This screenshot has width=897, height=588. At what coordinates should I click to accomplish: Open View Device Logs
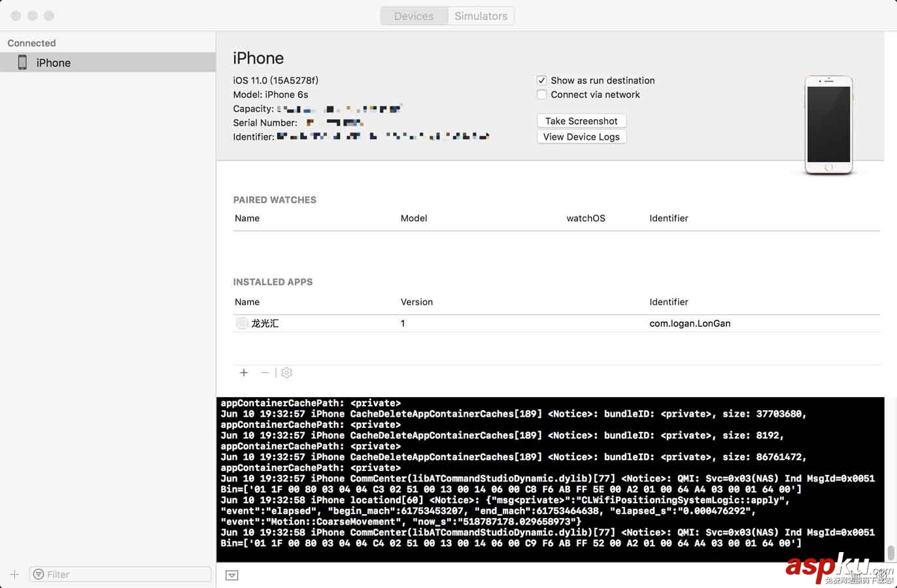pos(581,137)
